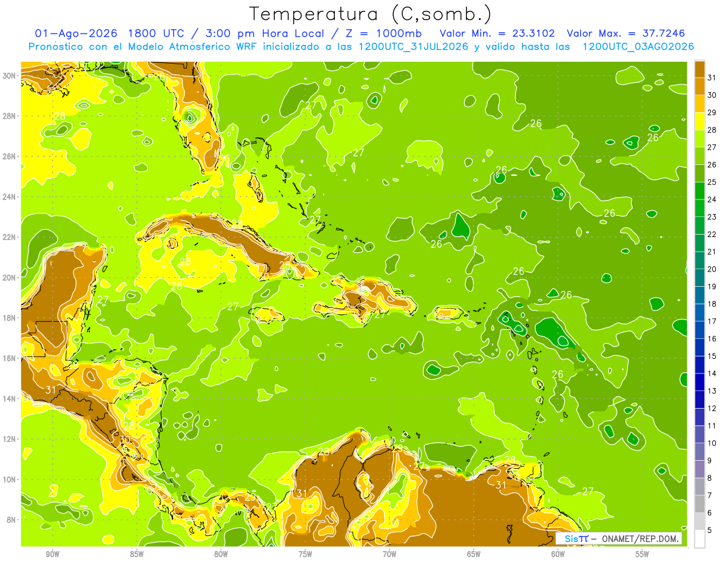Click the dark brown swatch above the 31 label
The image size is (728, 562).
(699, 69)
